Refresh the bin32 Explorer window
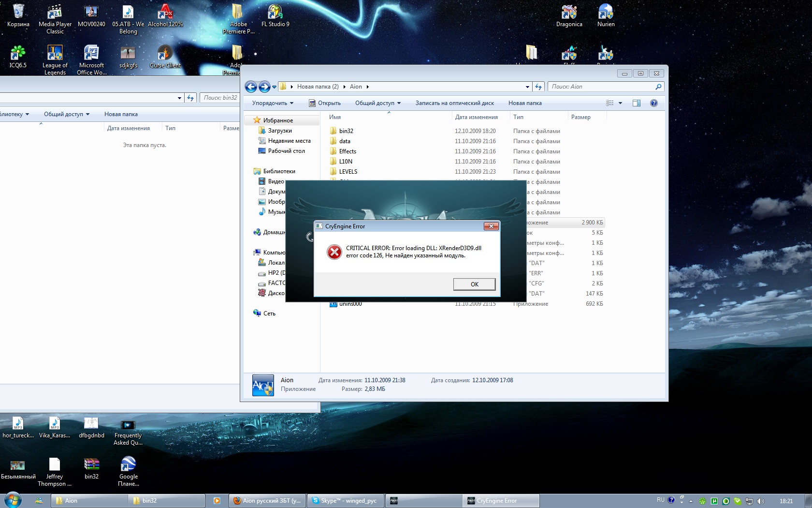Image resolution: width=812 pixels, height=508 pixels. [x=190, y=98]
